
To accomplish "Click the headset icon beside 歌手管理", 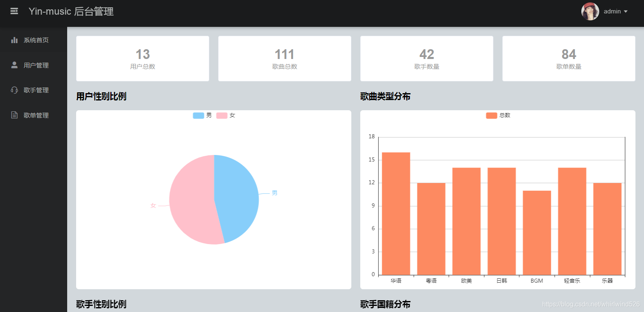I will point(14,90).
